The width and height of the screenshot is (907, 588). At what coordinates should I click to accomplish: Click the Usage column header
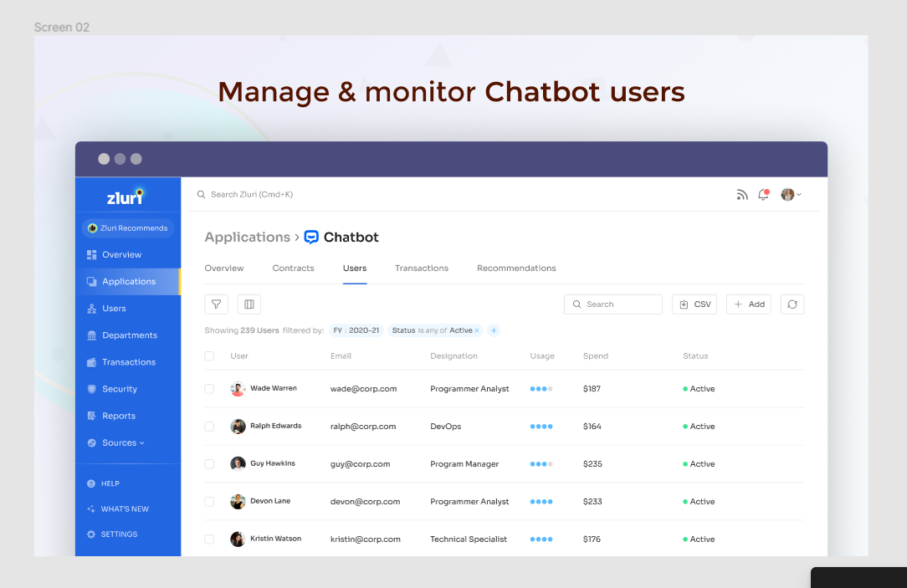tap(542, 356)
